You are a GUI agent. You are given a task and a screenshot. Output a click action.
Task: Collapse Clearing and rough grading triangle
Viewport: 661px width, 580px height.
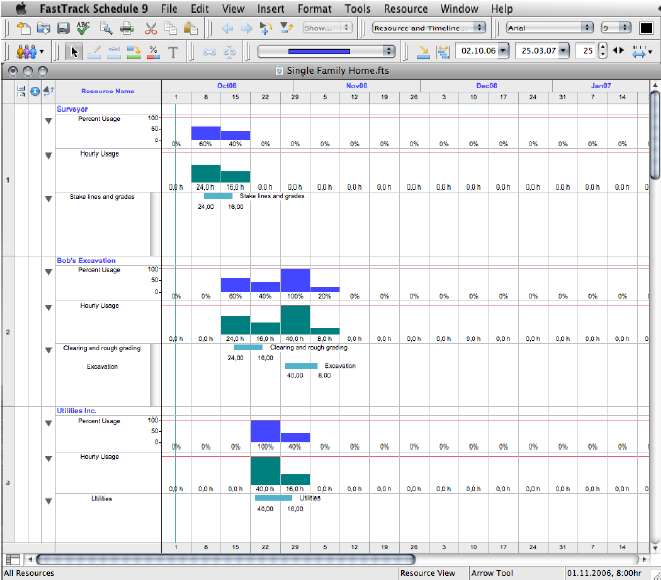pyautogui.click(x=48, y=350)
